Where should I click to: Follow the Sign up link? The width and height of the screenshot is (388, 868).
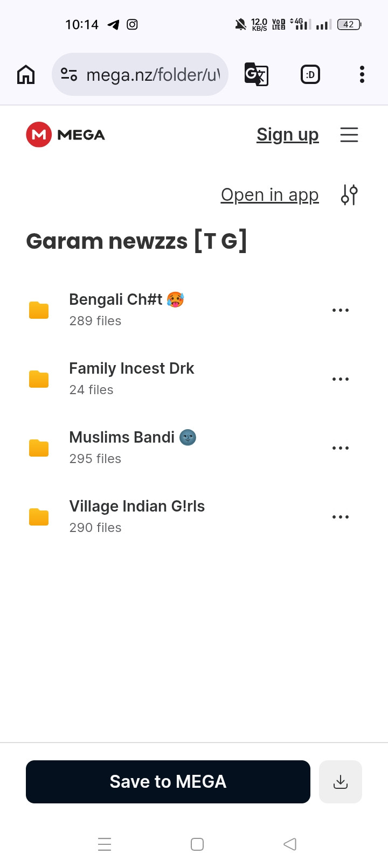288,135
